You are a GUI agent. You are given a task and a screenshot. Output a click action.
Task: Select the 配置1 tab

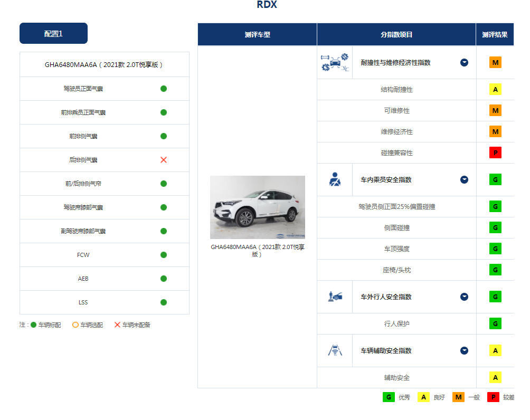click(x=53, y=33)
